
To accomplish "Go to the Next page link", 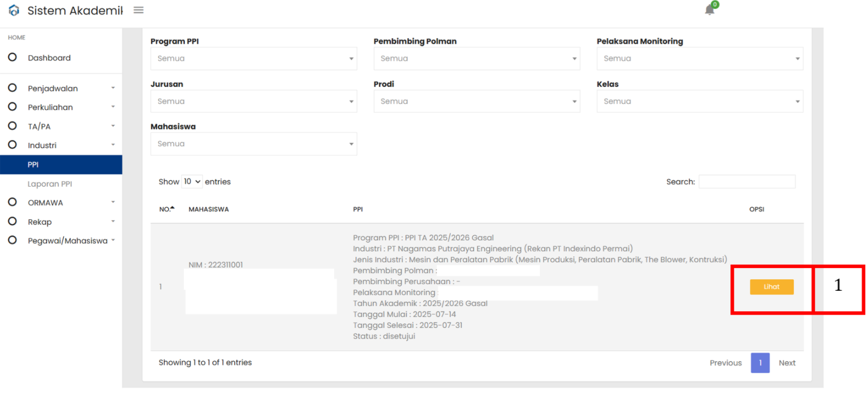I will [787, 363].
